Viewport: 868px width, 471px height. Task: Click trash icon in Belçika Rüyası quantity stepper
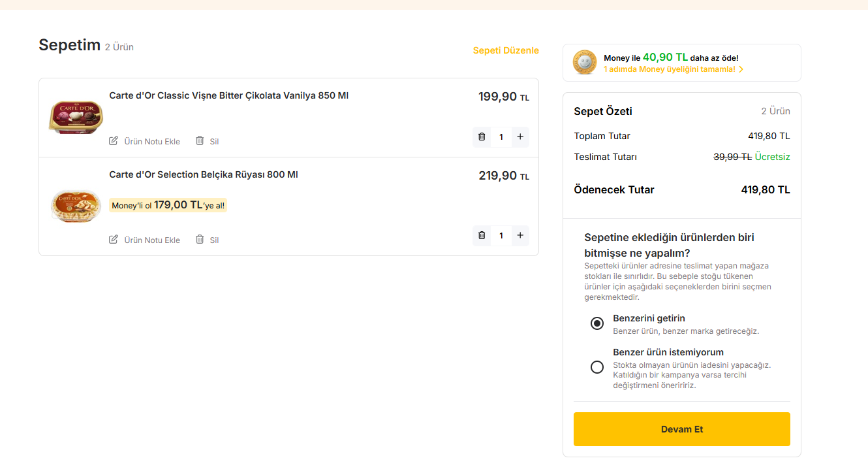[x=482, y=236]
